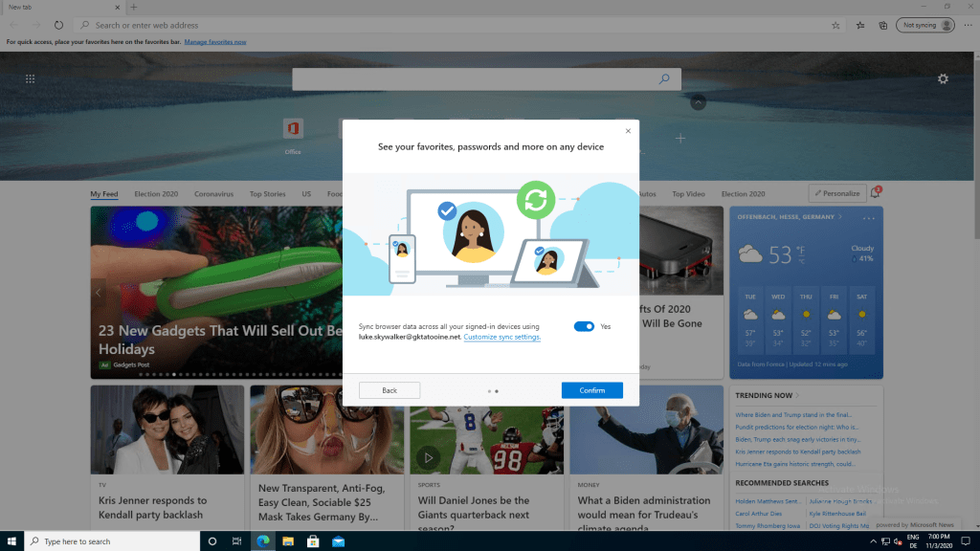The image size is (980, 551).
Task: Add this page to favorites
Action: (836, 25)
